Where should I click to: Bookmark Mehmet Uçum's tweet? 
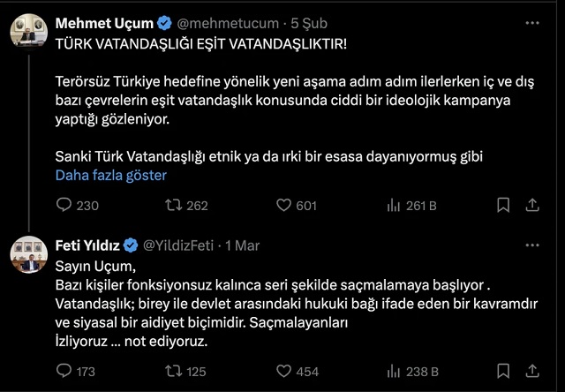(503, 206)
